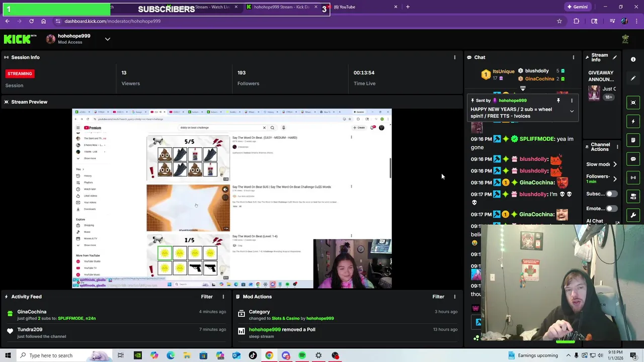Select the Tundra209 followed activity entry
Viewport: 644px width, 362px height.
(x=116, y=333)
